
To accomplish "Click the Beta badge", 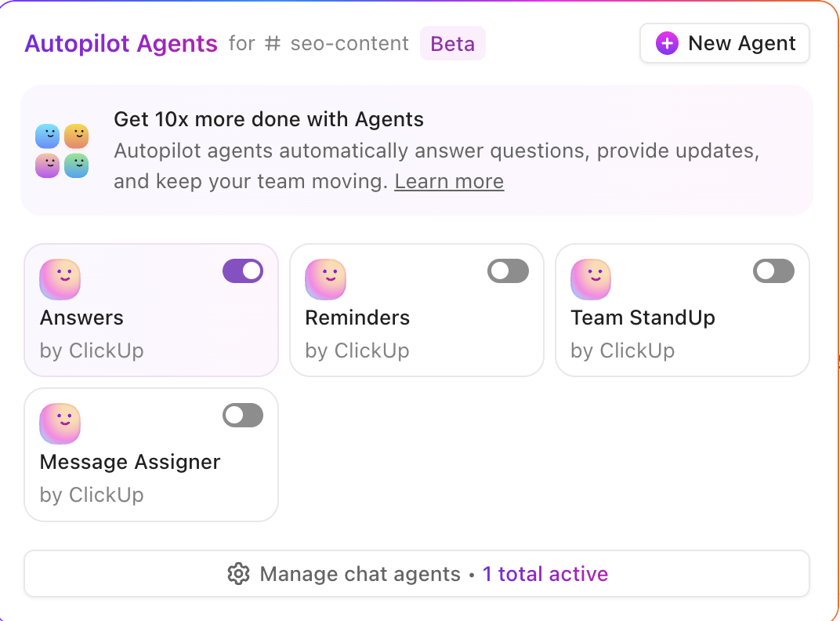I will [453, 44].
